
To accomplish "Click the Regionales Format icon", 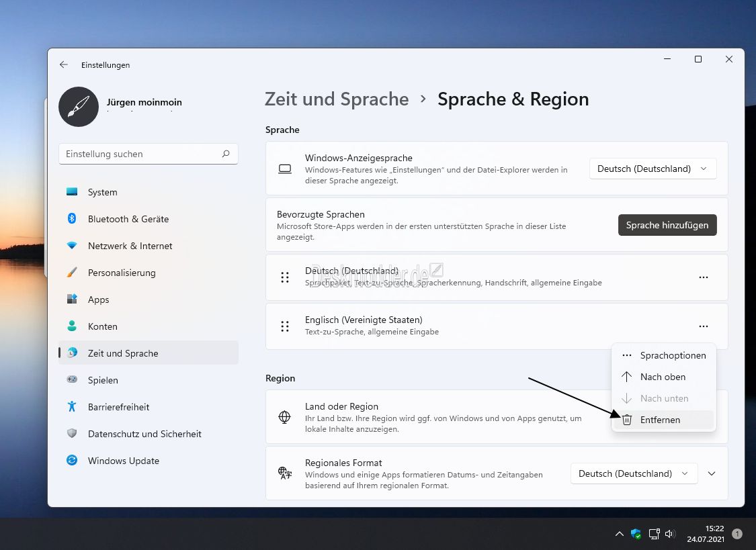I will click(285, 473).
